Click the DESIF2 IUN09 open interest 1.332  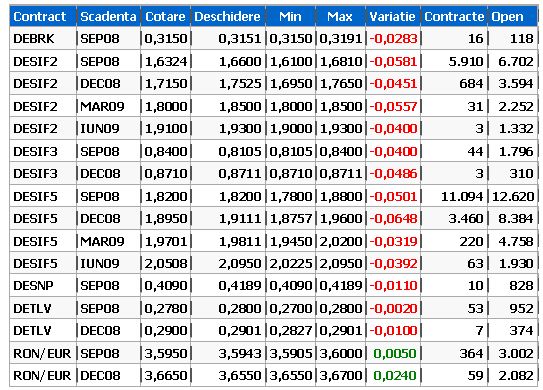(x=516, y=128)
